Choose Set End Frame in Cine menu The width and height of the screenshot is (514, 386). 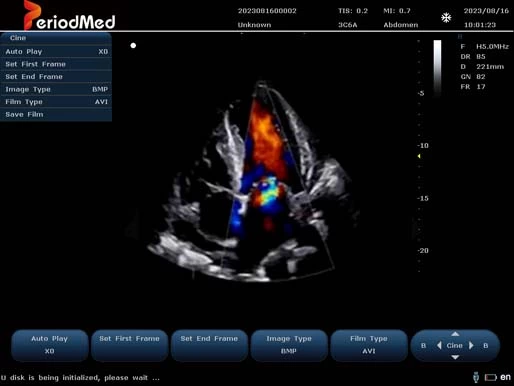point(56,77)
